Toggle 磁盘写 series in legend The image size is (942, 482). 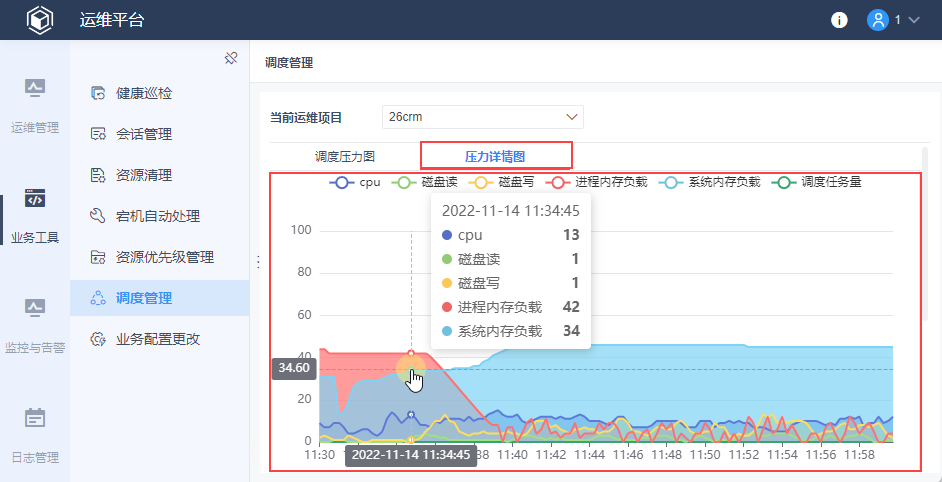point(501,183)
